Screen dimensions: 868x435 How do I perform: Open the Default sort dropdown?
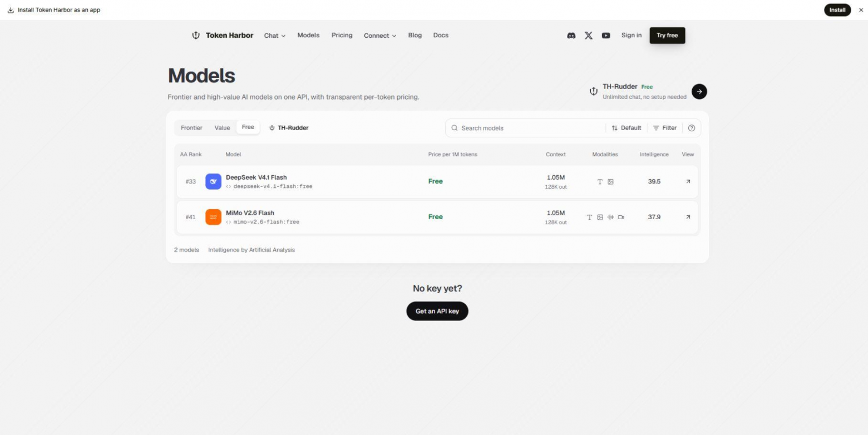tap(626, 128)
